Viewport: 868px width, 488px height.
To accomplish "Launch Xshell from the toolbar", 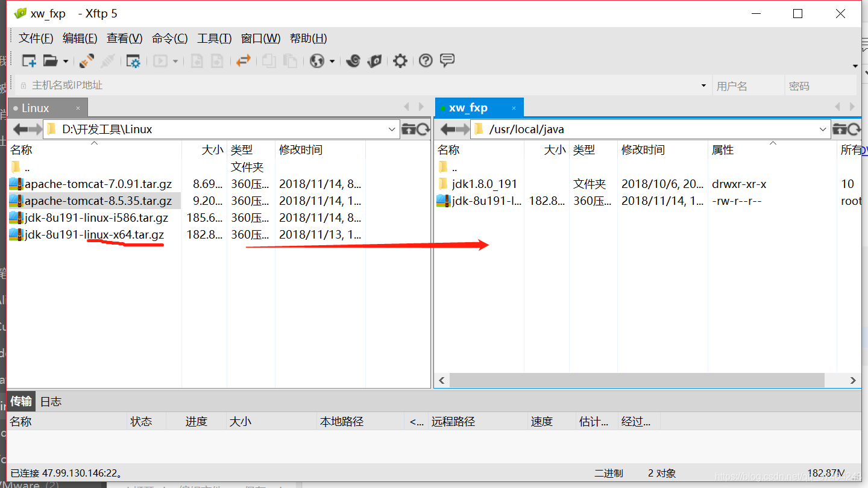I will point(353,60).
